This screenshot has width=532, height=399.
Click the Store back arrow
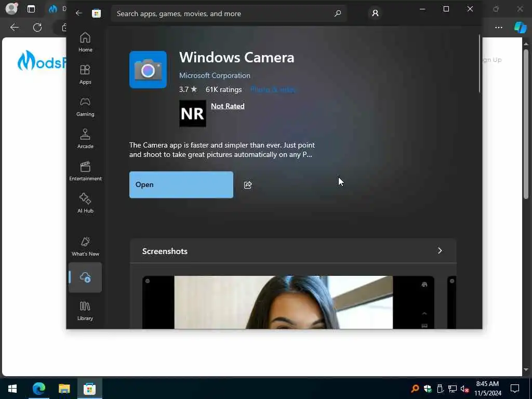point(79,13)
